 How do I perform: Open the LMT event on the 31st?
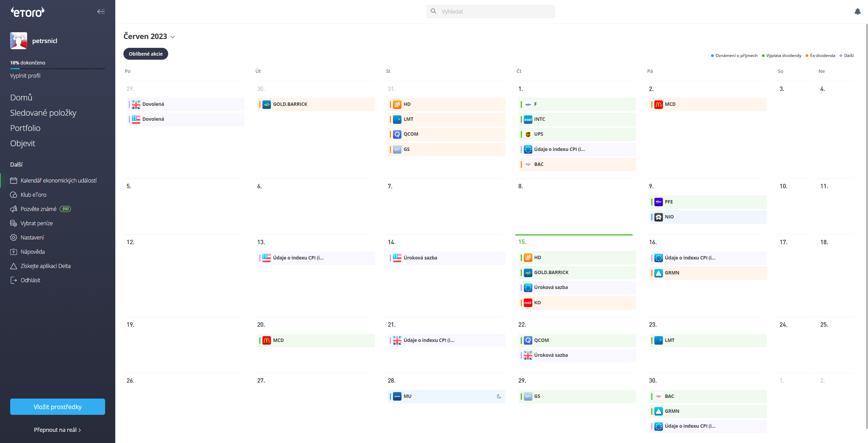447,119
